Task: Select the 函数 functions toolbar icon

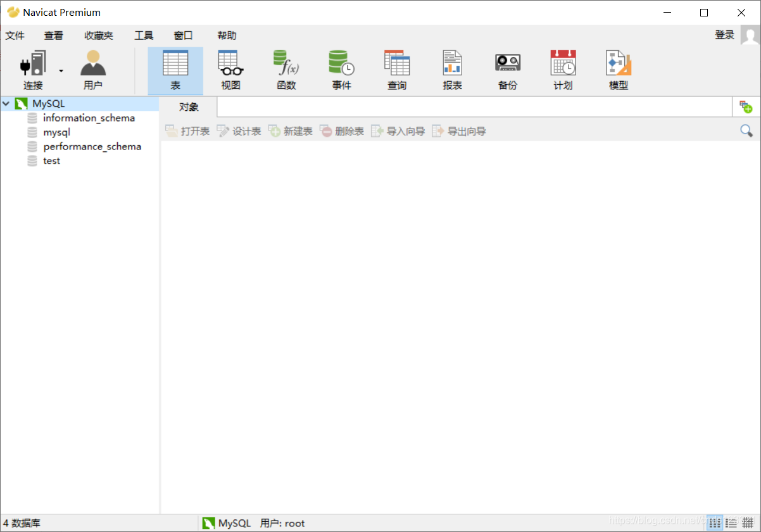Action: coord(286,71)
